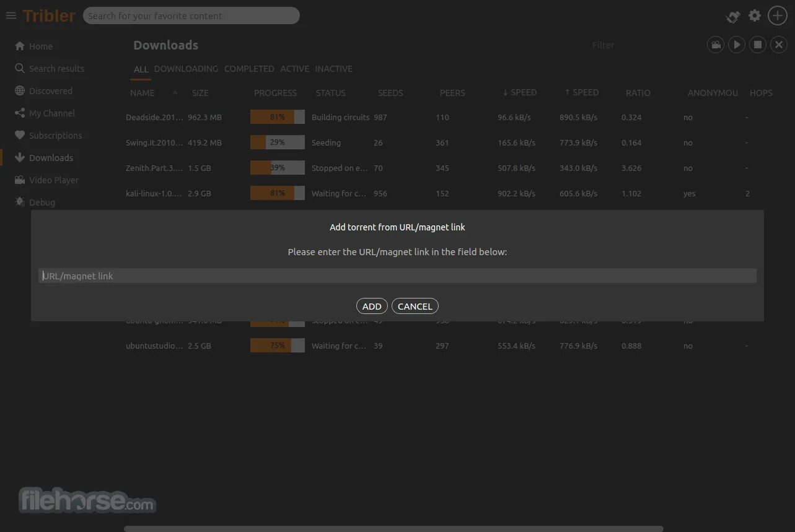Screen dimensions: 795x532
Task: Click the horizontal scrollbar at the bottom
Action: click(x=393, y=529)
